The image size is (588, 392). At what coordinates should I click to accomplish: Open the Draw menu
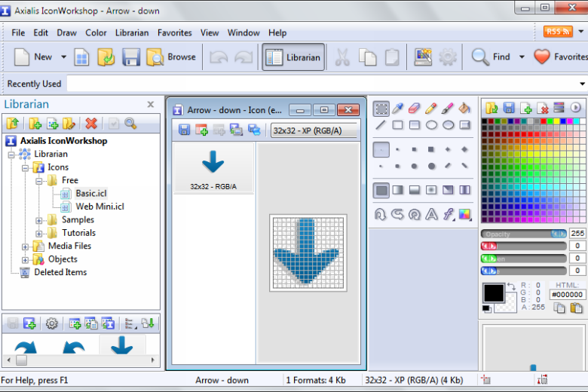click(x=67, y=33)
